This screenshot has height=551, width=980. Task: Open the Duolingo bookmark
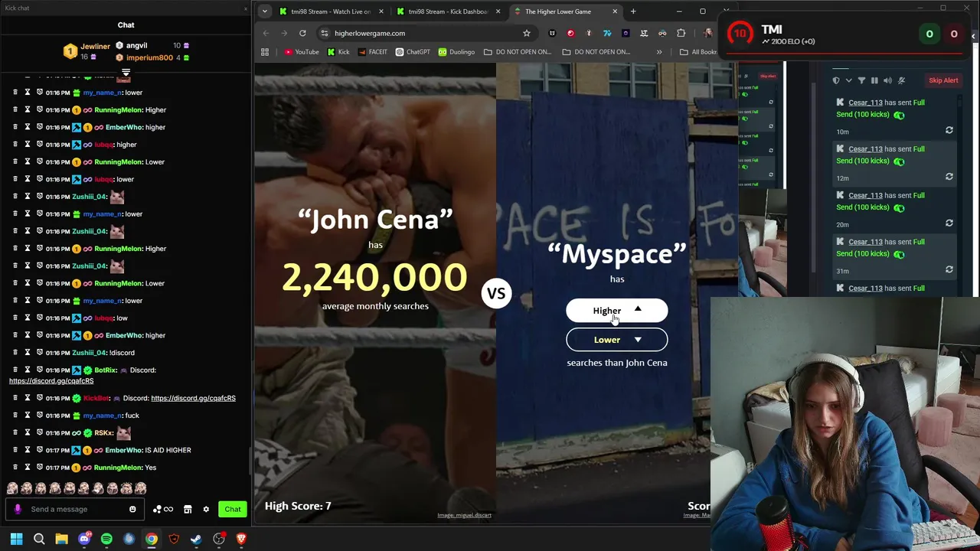tap(456, 52)
